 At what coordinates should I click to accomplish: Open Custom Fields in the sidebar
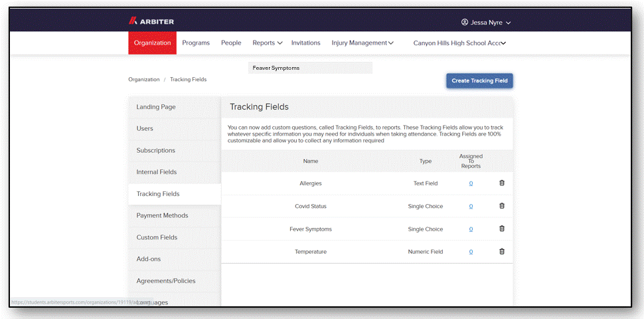[x=175, y=237]
